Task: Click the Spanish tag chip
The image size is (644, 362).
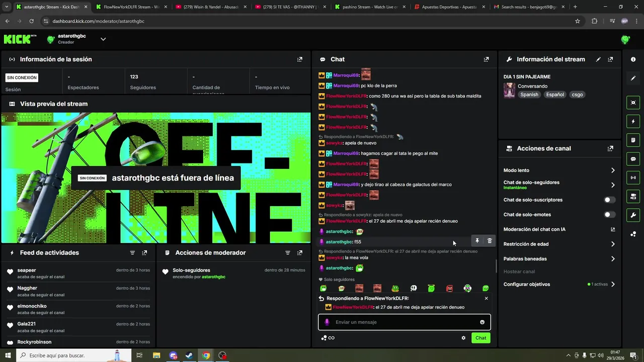Action: [x=529, y=95]
